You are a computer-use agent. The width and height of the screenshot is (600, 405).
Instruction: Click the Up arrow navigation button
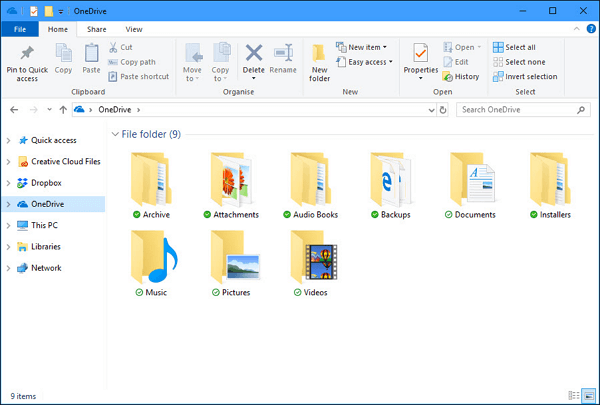tap(63, 109)
